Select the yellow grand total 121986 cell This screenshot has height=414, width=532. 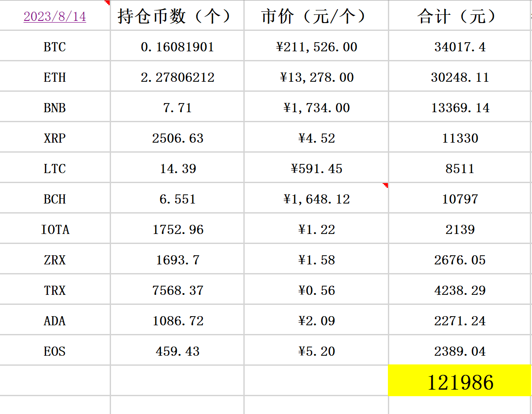point(460,381)
